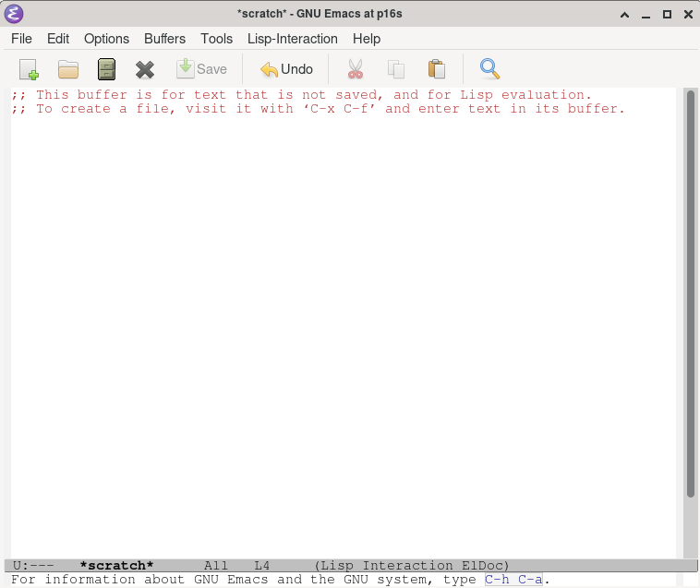Click *scratch* buffer name in mode line
Image resolution: width=700 pixels, height=588 pixels.
(116, 566)
